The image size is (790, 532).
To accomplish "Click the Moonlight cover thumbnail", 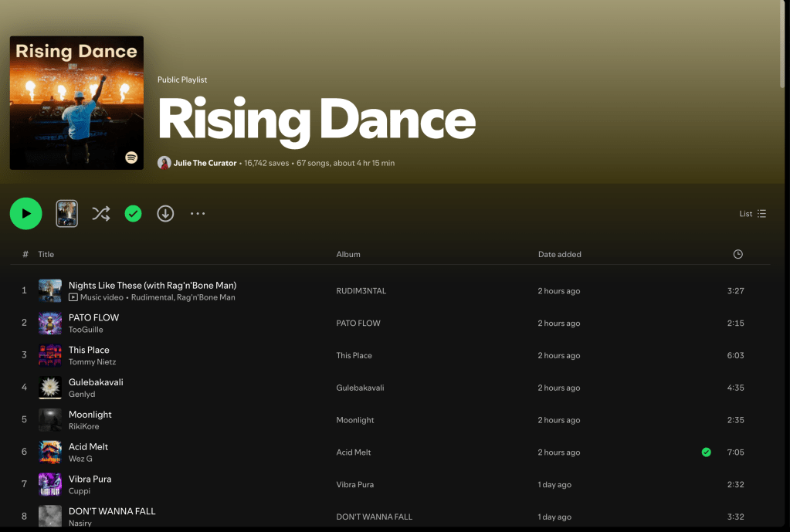I will 50,420.
